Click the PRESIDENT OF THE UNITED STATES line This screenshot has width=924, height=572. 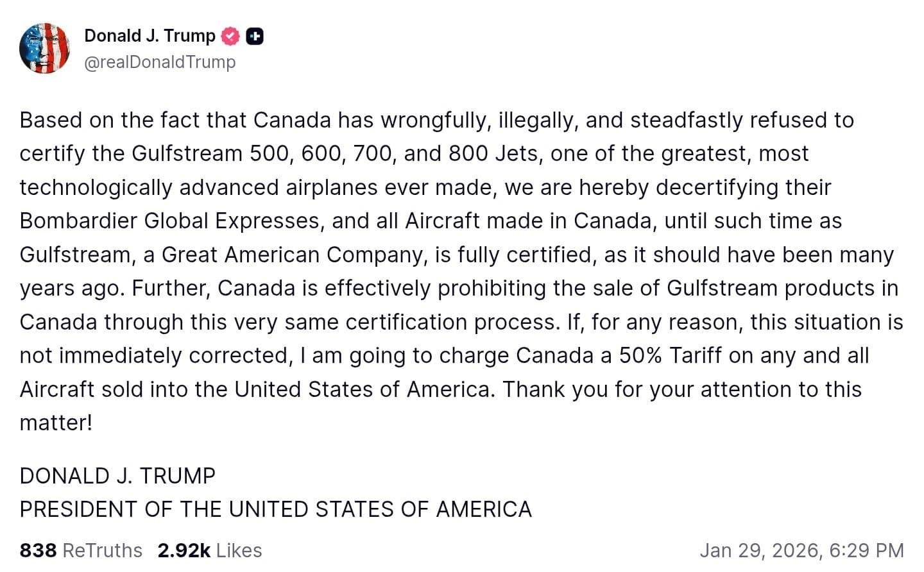(x=275, y=509)
